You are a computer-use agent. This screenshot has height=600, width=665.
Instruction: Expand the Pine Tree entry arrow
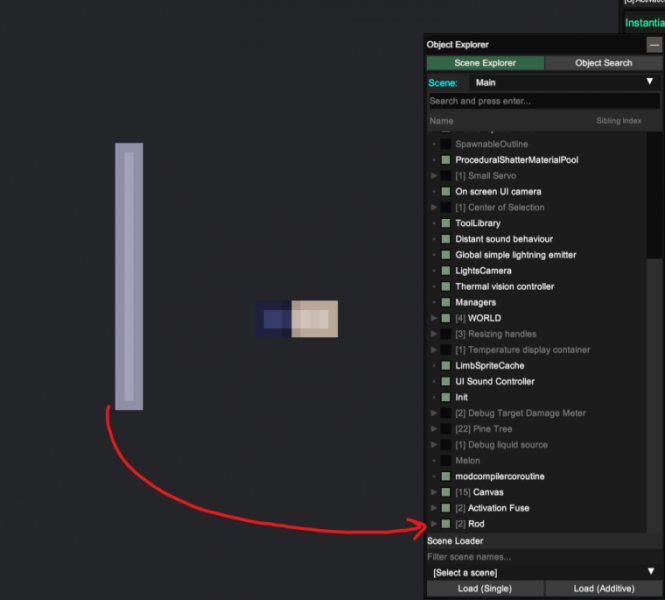click(x=434, y=429)
